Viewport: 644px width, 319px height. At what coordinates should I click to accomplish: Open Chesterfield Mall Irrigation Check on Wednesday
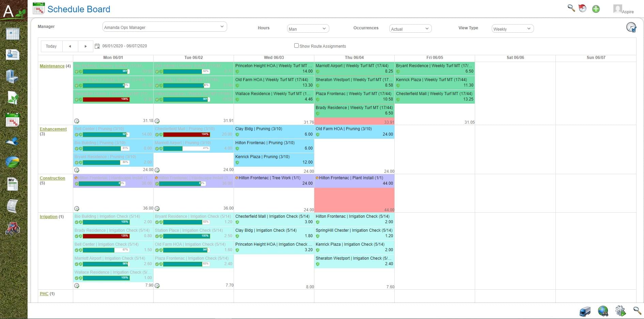[x=274, y=219]
